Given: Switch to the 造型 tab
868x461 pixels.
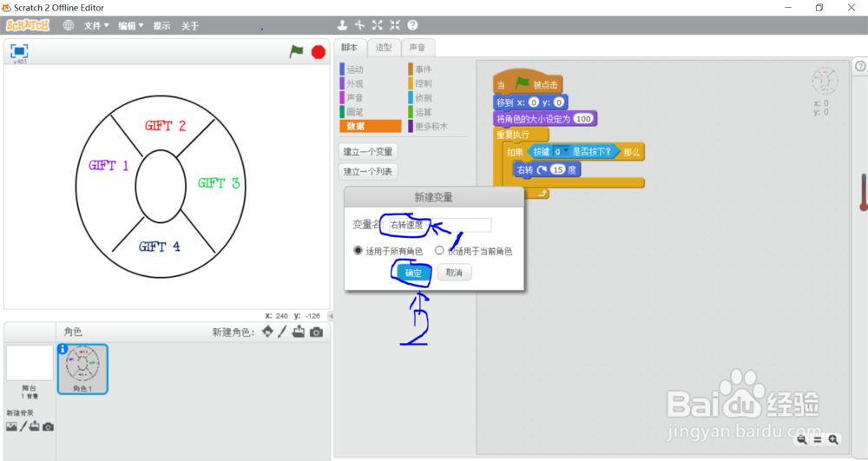Looking at the screenshot, I should point(383,48).
